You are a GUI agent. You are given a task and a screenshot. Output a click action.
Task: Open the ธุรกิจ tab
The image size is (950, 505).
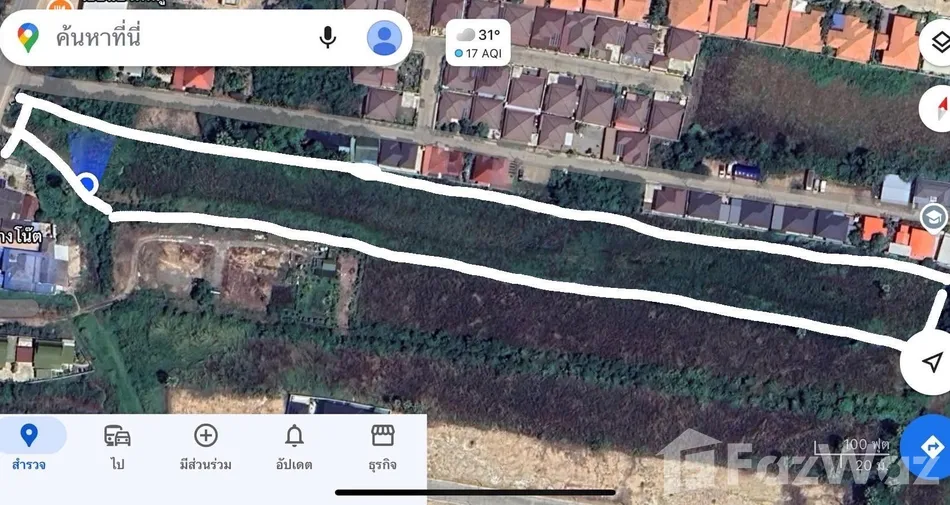(382, 447)
